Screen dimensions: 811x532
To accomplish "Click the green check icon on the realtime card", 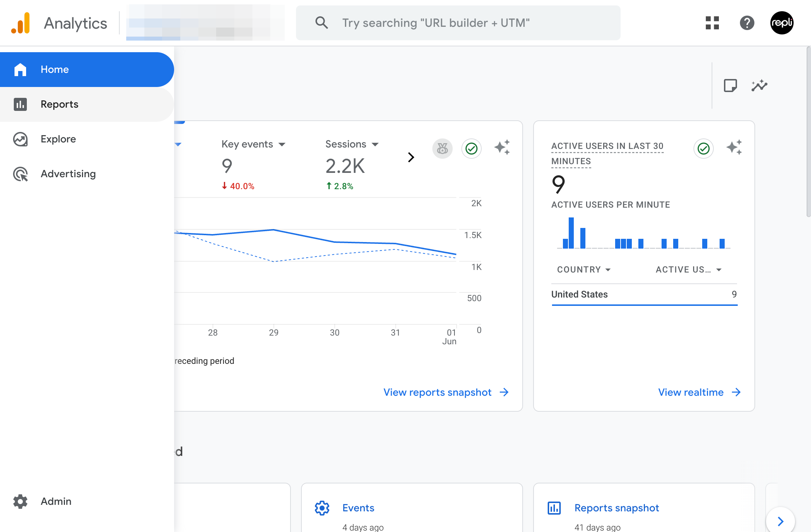I will click(x=704, y=149).
